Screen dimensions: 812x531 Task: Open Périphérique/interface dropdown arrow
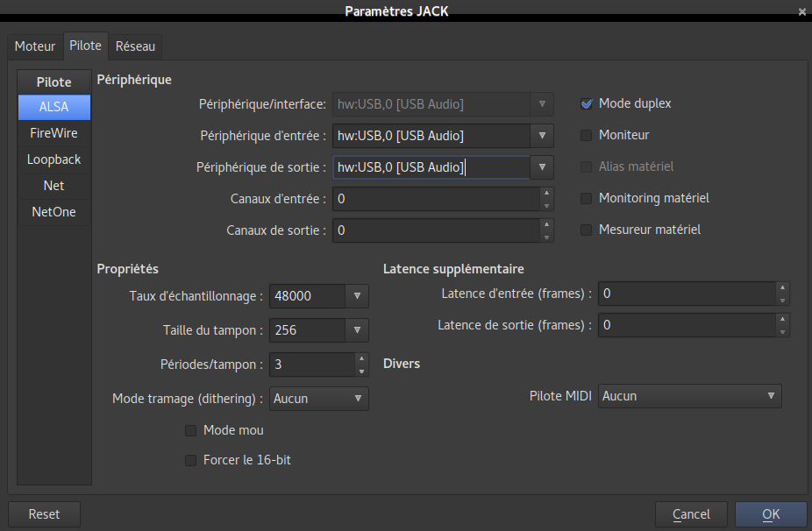coord(542,104)
